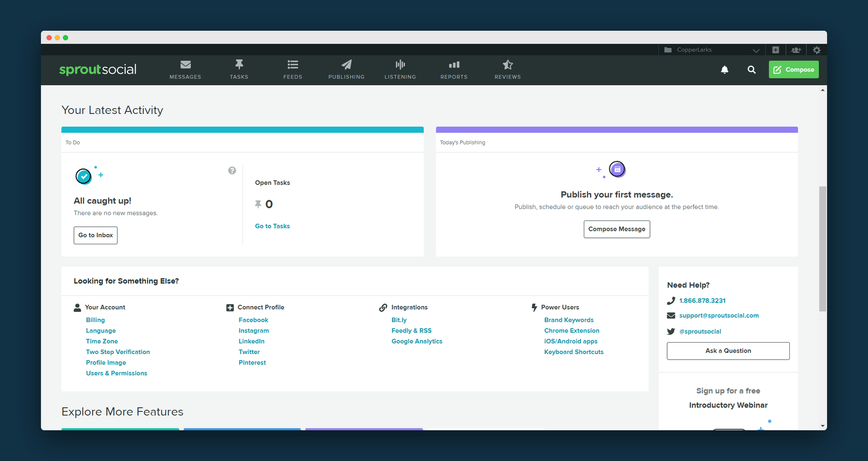The image size is (868, 461).
Task: Open the notifications bell
Action: [x=725, y=70]
